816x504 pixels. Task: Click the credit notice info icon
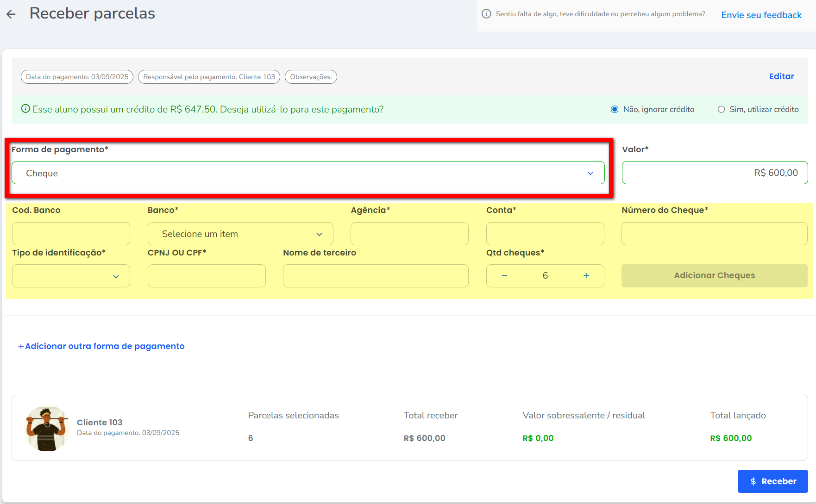[x=25, y=109]
